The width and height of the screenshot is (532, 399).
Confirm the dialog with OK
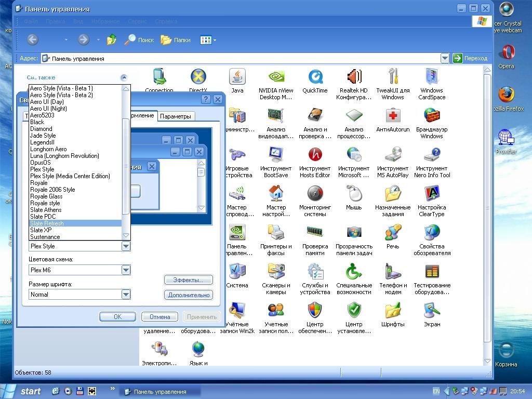click(117, 316)
